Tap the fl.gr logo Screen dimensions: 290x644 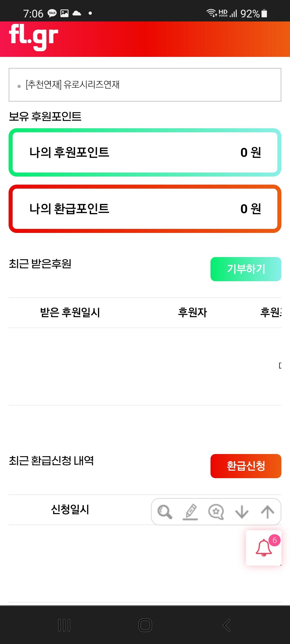34,37
